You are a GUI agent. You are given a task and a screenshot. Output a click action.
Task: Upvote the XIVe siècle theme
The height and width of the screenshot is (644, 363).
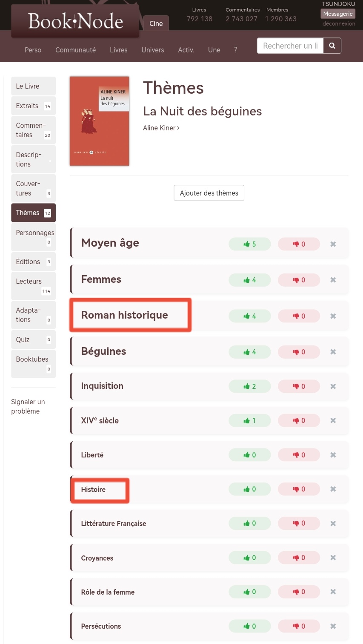tap(250, 420)
